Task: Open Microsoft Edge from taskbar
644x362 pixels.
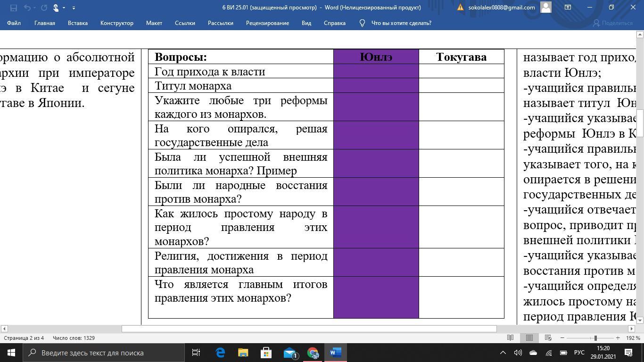Action: tap(220, 353)
